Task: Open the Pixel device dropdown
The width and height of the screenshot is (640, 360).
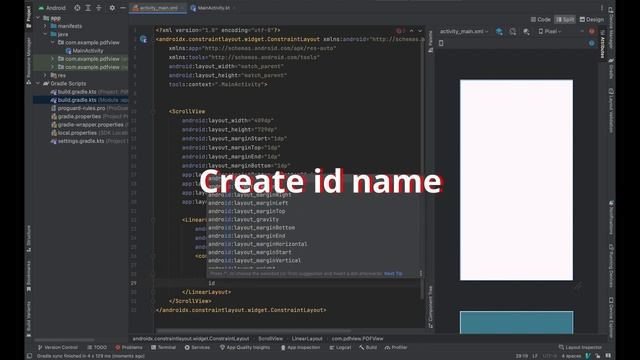Action: 550,31
